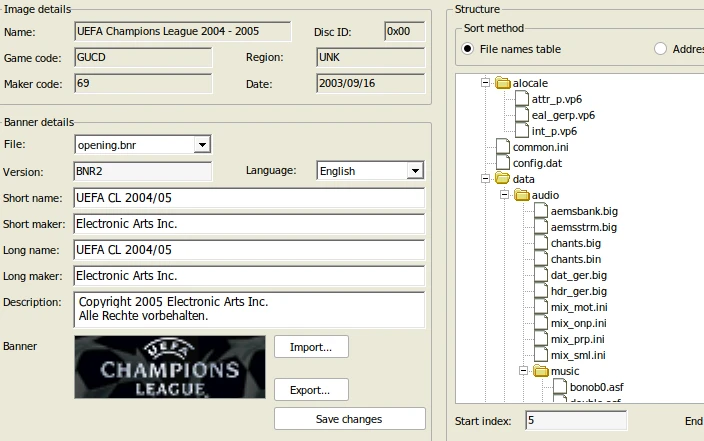704x441 pixels.
Task: Click the mix_prp.ini file icon
Action: click(x=541, y=339)
